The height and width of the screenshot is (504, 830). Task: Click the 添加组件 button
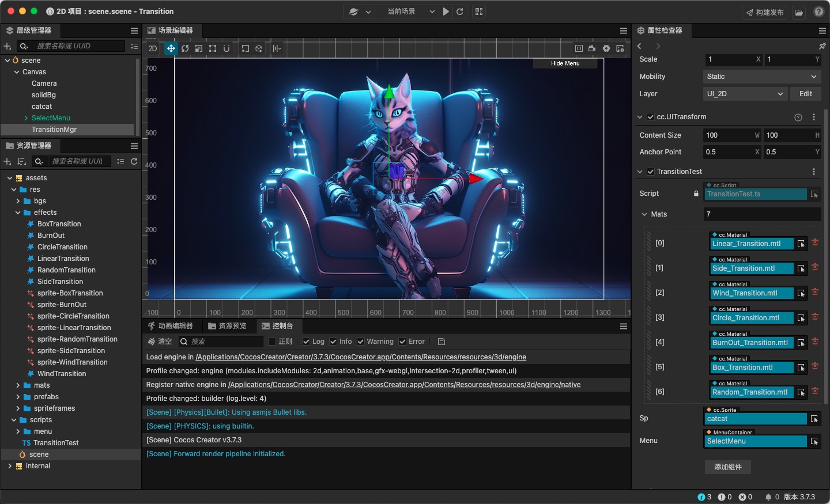[x=727, y=467]
